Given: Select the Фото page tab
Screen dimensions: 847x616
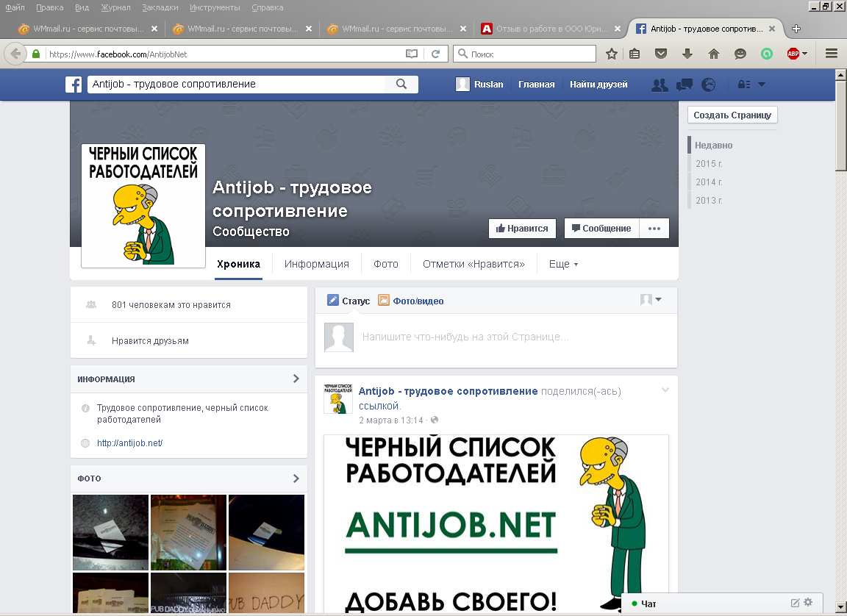Looking at the screenshot, I should point(386,264).
